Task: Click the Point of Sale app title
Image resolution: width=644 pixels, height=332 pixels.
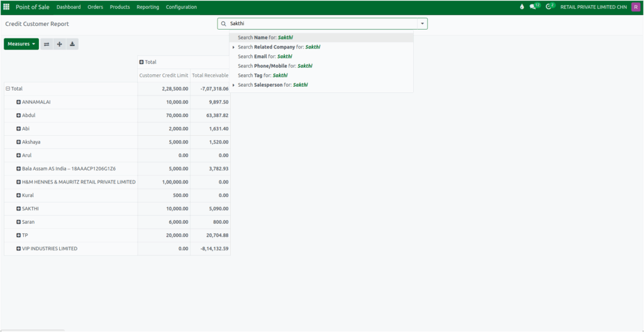Action: click(x=33, y=7)
